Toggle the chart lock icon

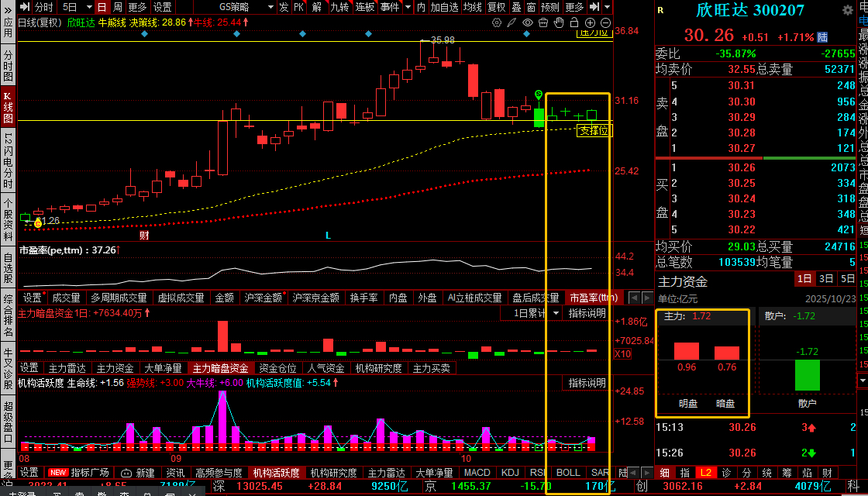click(574, 22)
